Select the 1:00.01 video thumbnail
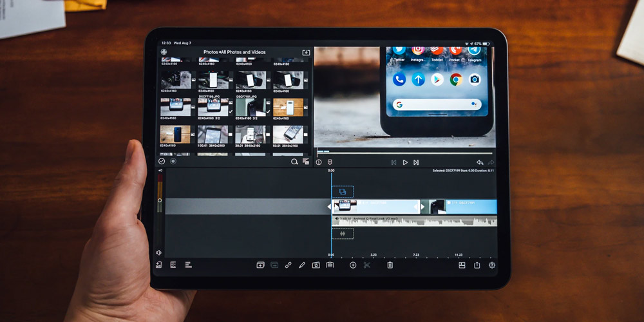The image size is (644, 322). [x=213, y=134]
